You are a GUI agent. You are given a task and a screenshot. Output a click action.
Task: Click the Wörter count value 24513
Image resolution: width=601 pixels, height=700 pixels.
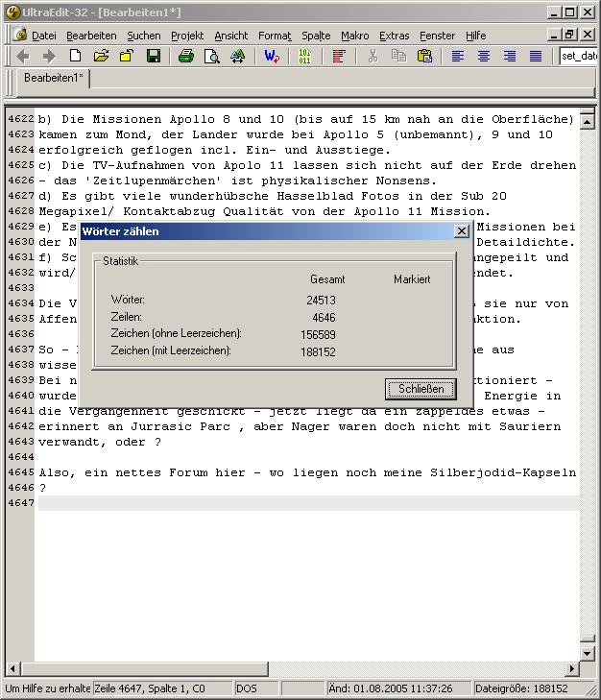pyautogui.click(x=321, y=300)
